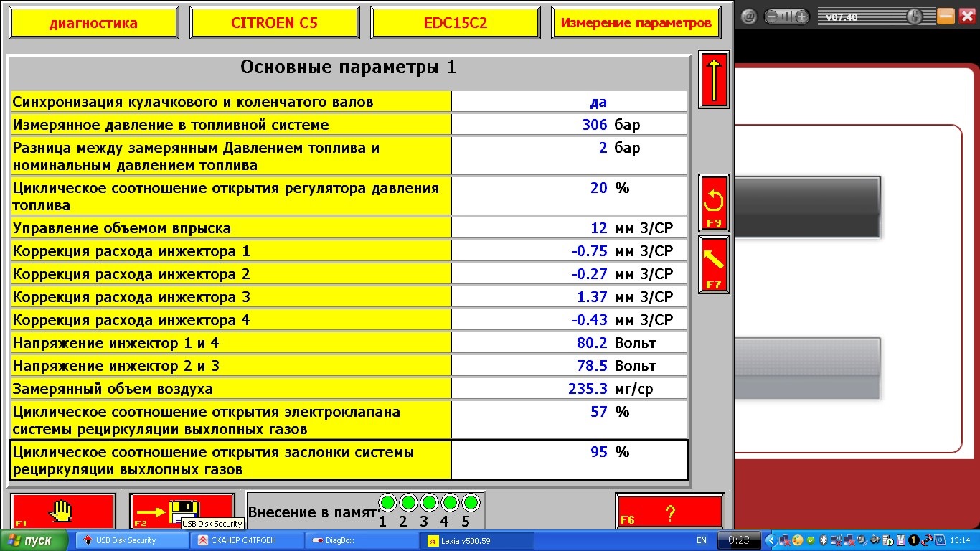Click the @ icon in DiagBox header
Viewport: 980px width, 551px height.
(749, 17)
